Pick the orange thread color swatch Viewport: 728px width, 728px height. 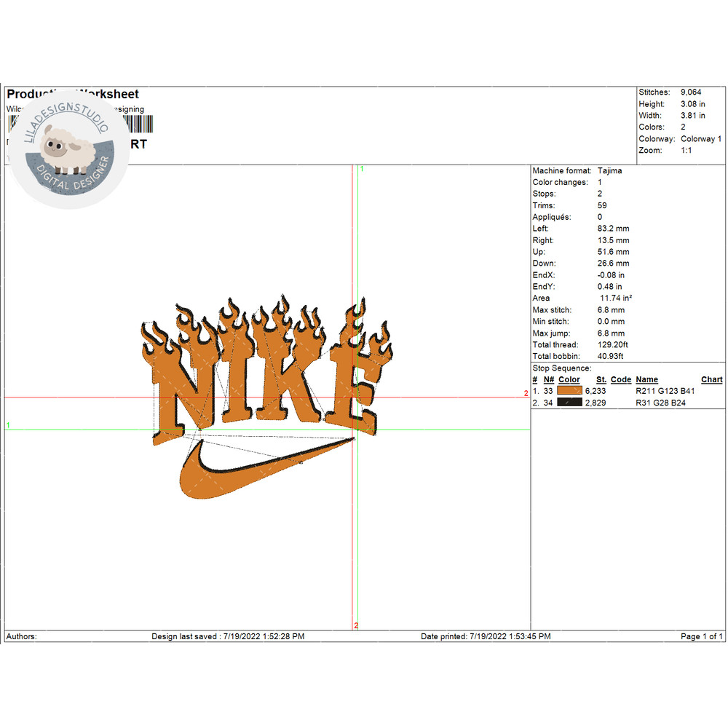point(569,391)
